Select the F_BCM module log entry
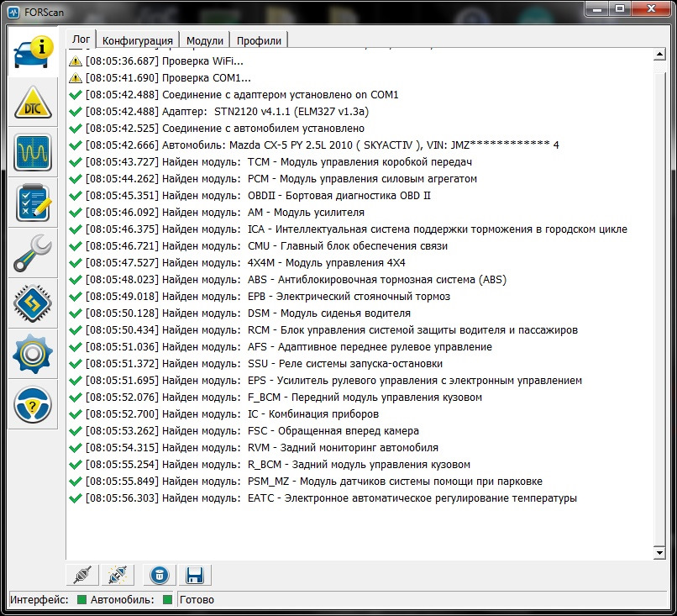Image resolution: width=677 pixels, height=616 pixels. 276,398
